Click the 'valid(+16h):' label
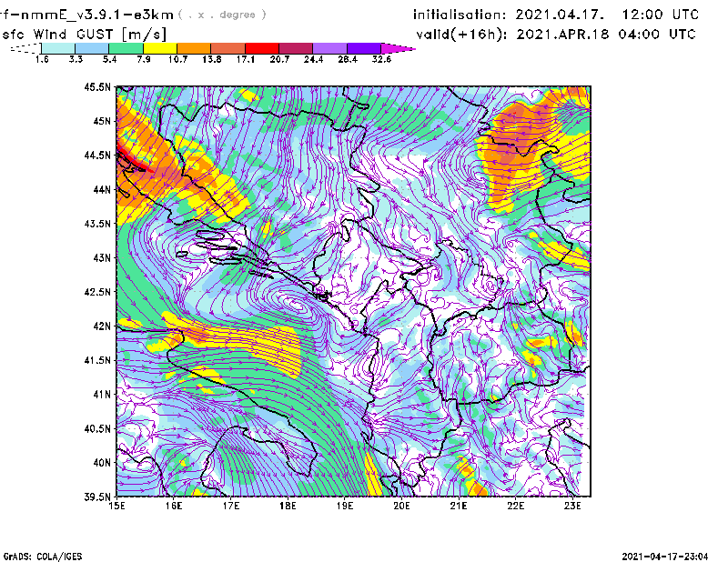The width and height of the screenshot is (728, 562). pyautogui.click(x=462, y=35)
